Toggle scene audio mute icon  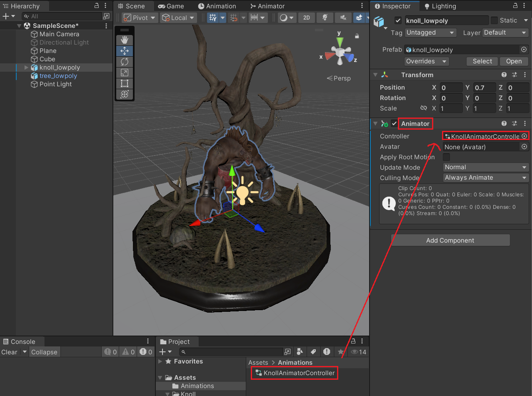coord(343,18)
